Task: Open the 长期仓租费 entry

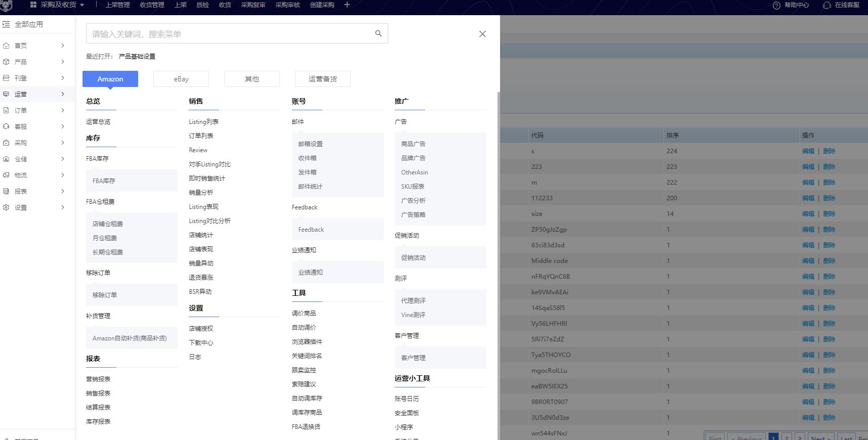Action: click(x=107, y=252)
